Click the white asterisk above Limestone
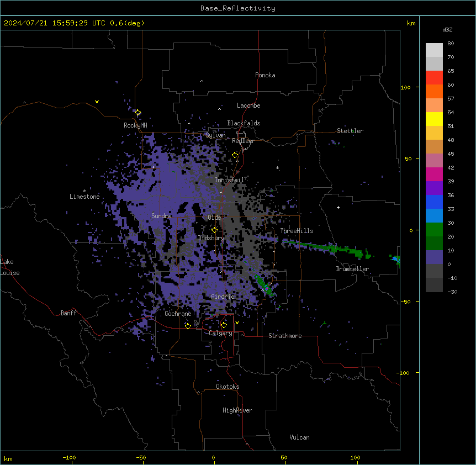476x465 pixels. (84, 191)
